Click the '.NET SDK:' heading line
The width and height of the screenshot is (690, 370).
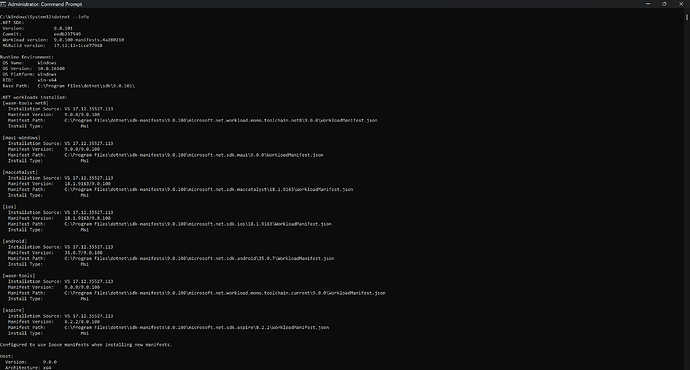pyautogui.click(x=12, y=22)
